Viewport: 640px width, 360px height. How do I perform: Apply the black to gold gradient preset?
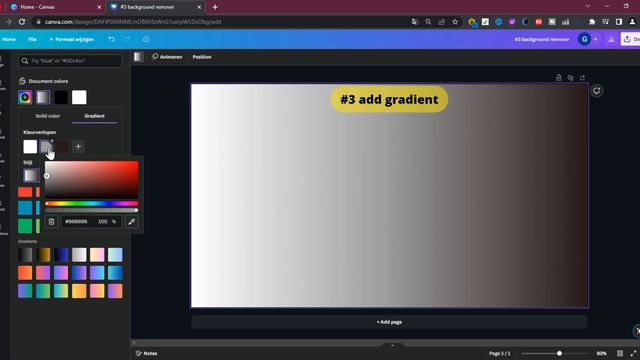click(x=43, y=255)
